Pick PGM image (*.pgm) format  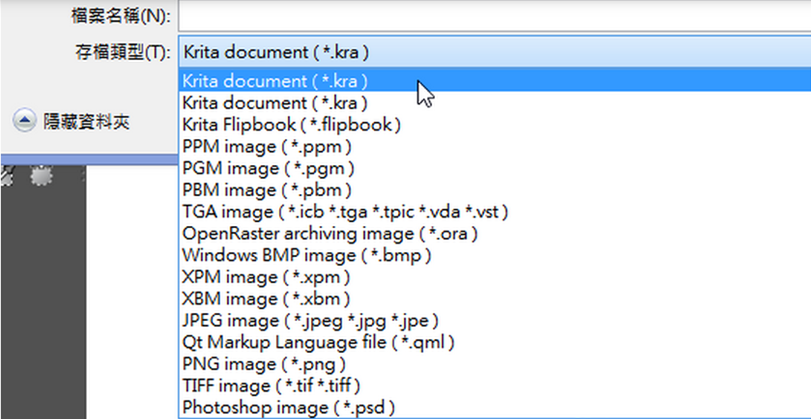(494, 168)
